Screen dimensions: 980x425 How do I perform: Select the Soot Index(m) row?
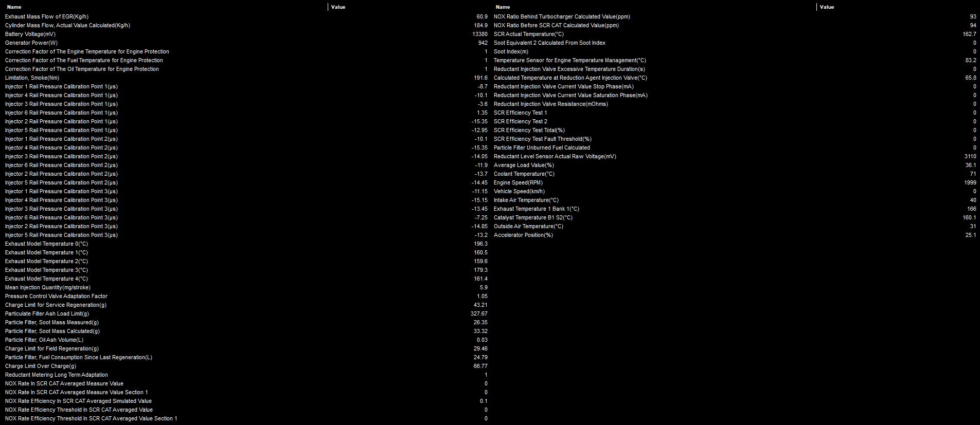(x=735, y=51)
